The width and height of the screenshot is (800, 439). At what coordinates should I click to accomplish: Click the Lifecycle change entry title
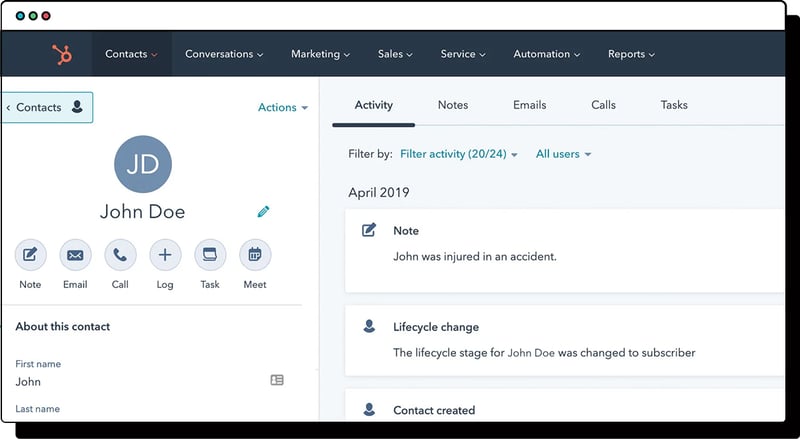point(436,327)
